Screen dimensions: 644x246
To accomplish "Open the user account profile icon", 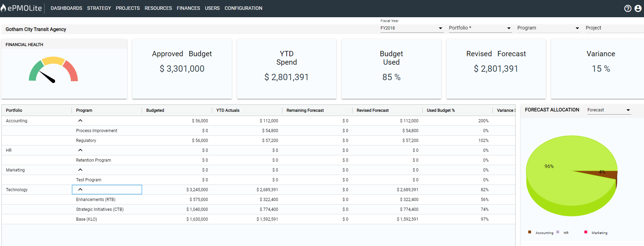I will (638, 8).
